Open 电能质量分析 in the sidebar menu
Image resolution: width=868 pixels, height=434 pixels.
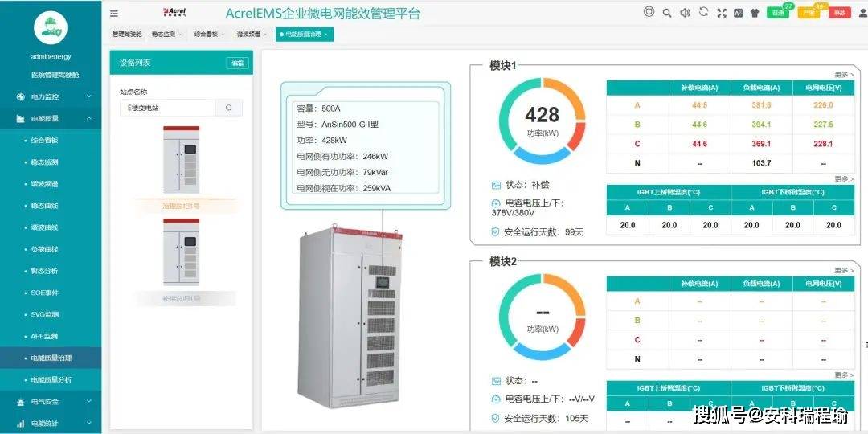point(51,379)
